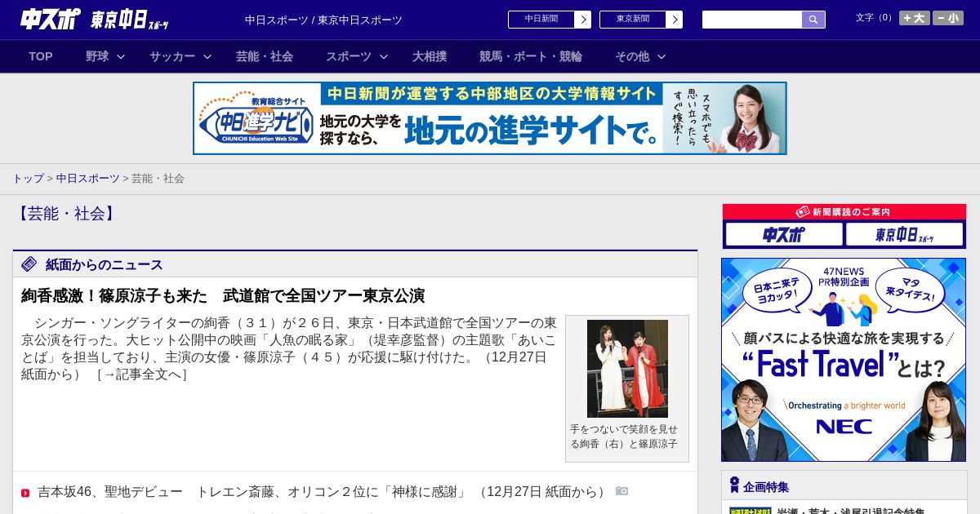
Task: Open the その他 navigation menu
Action: coord(632,56)
